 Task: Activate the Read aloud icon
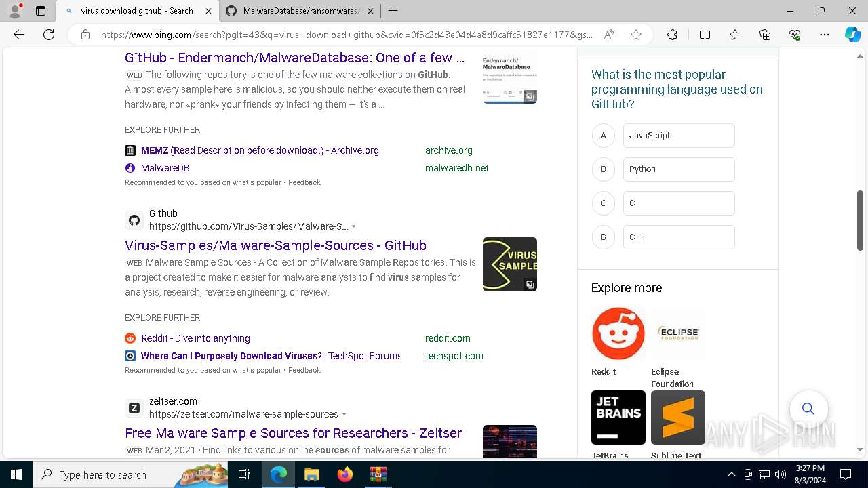click(609, 35)
